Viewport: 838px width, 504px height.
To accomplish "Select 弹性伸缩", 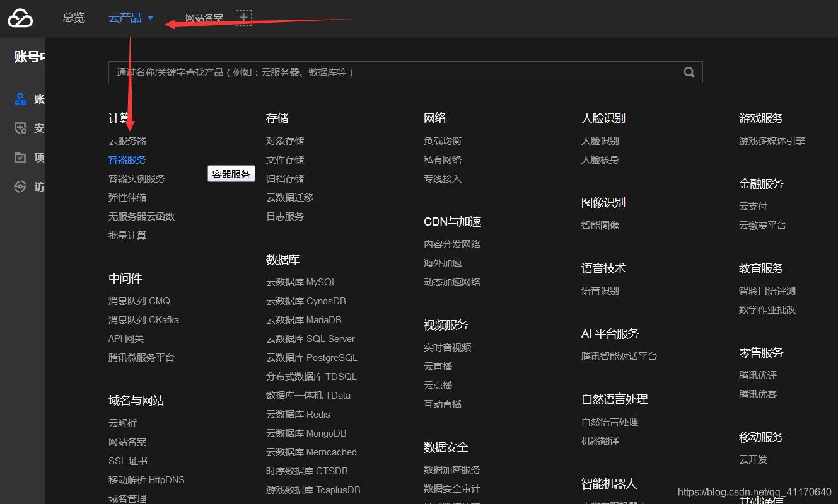I will pyautogui.click(x=127, y=198).
